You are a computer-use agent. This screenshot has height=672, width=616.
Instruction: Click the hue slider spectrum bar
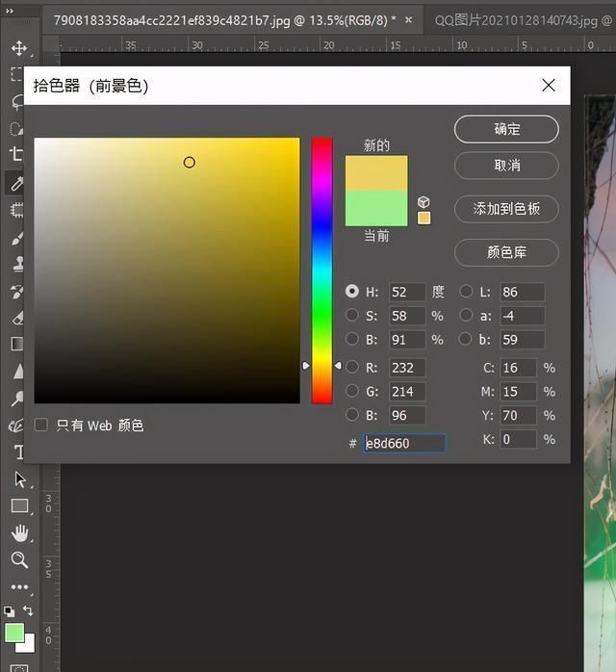point(321,271)
